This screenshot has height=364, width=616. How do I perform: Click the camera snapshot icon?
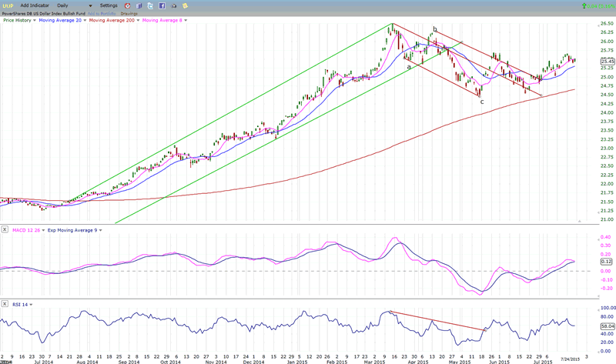(x=173, y=5)
